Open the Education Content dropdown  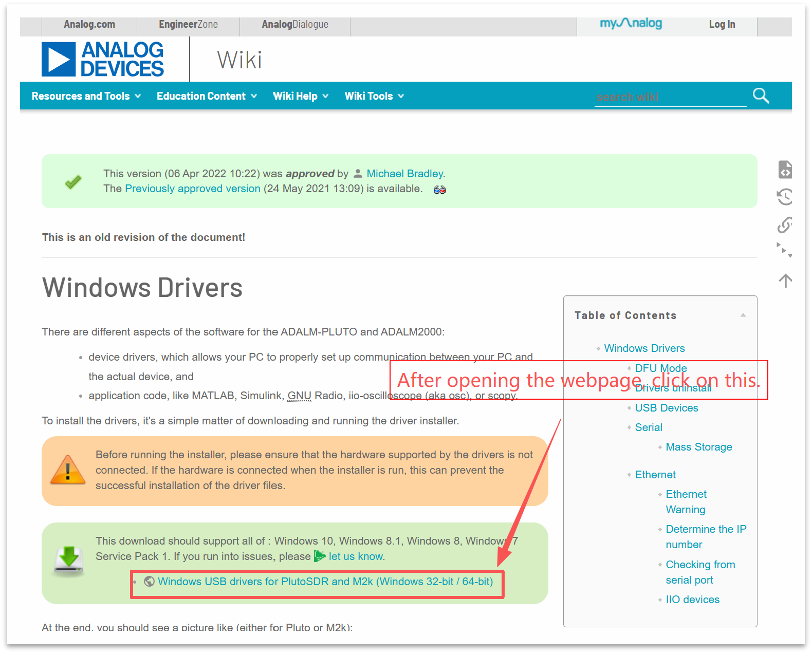coord(207,96)
